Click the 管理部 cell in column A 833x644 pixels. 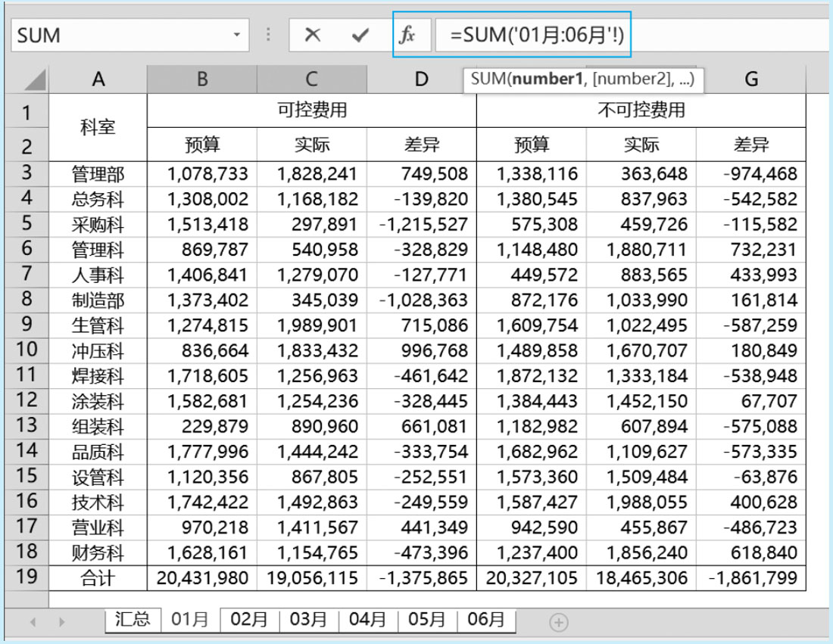click(x=98, y=174)
